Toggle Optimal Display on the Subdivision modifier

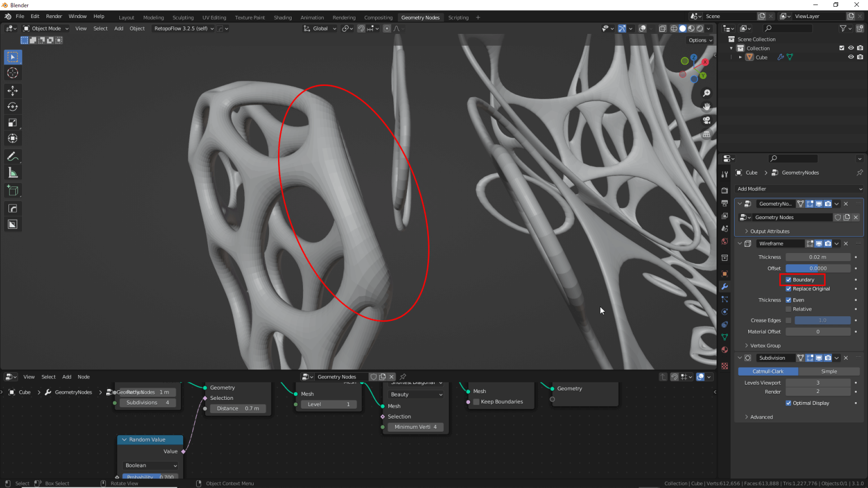coord(789,403)
